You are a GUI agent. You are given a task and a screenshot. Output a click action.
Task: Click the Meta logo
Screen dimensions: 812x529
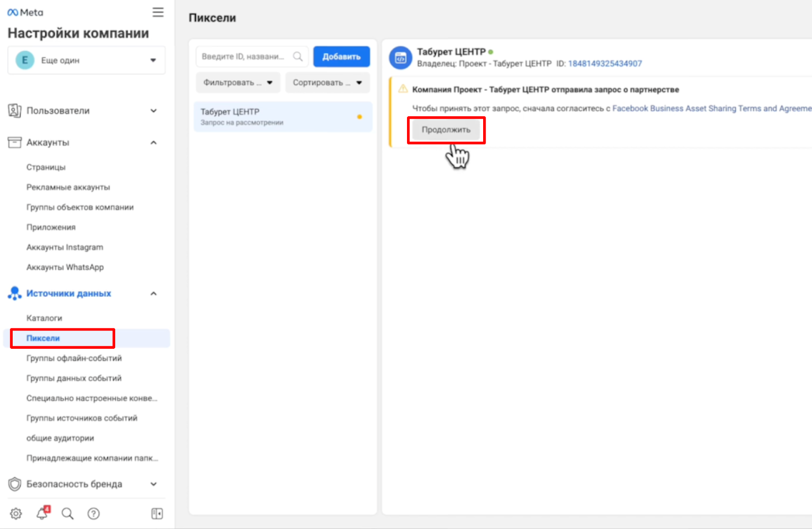(x=25, y=13)
